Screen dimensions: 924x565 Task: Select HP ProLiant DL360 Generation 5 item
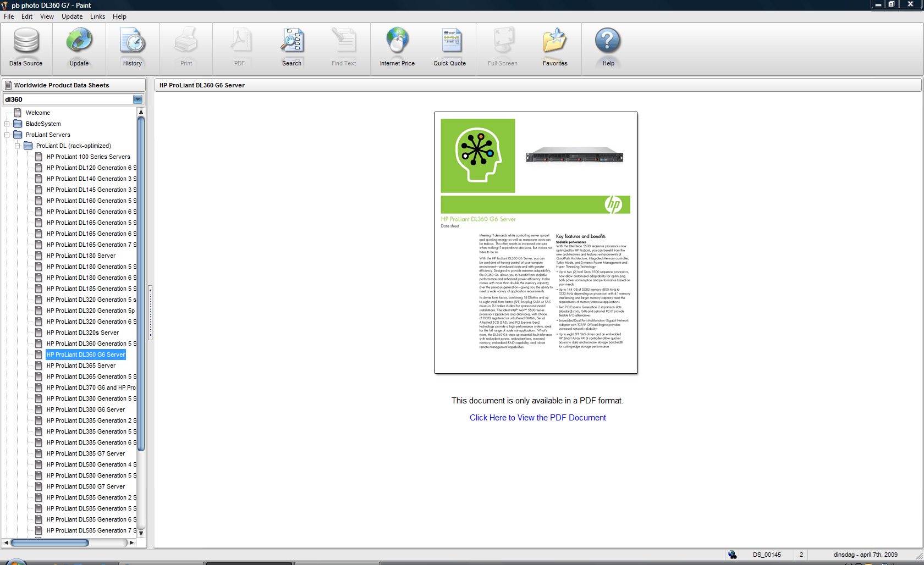pos(91,344)
